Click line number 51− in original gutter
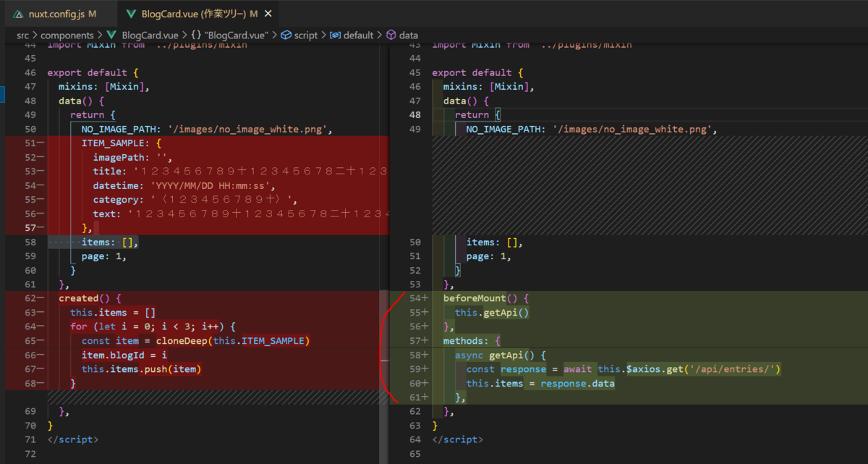 pyautogui.click(x=33, y=143)
